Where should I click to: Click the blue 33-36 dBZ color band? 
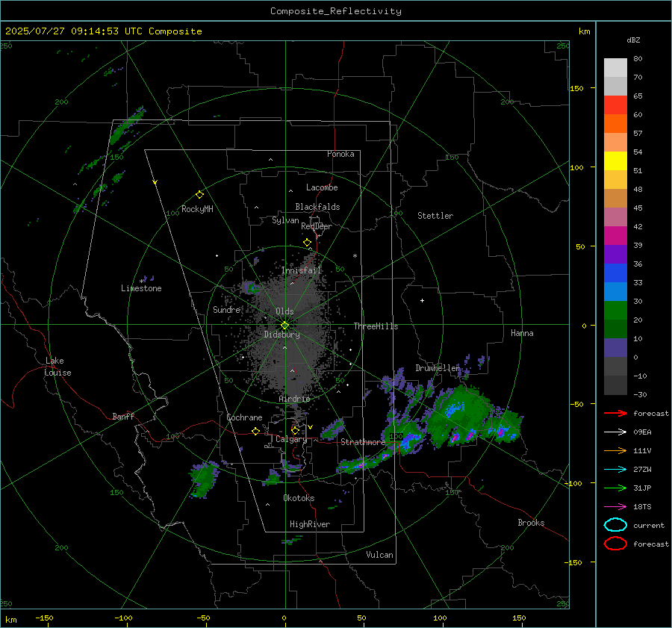615,273
